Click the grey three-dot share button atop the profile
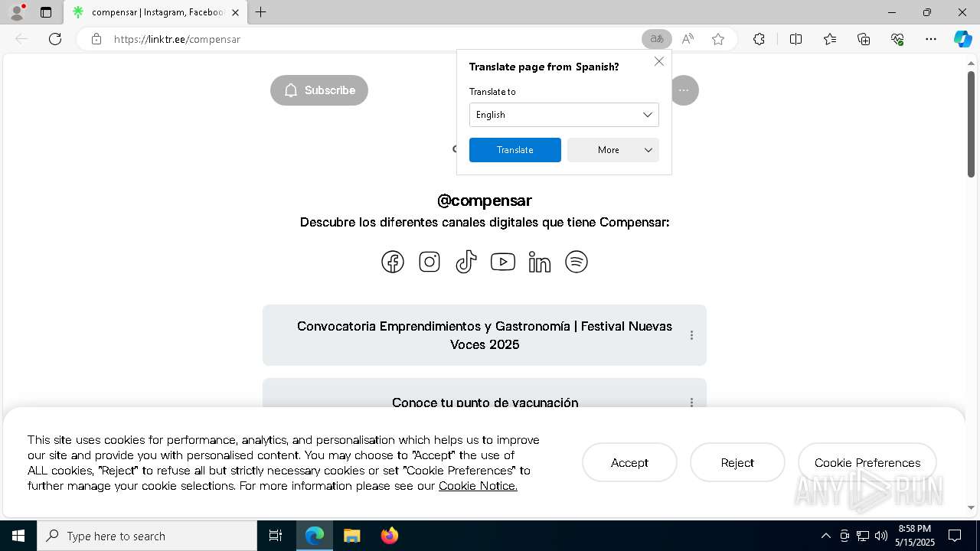This screenshot has height=551, width=980. 684,90
